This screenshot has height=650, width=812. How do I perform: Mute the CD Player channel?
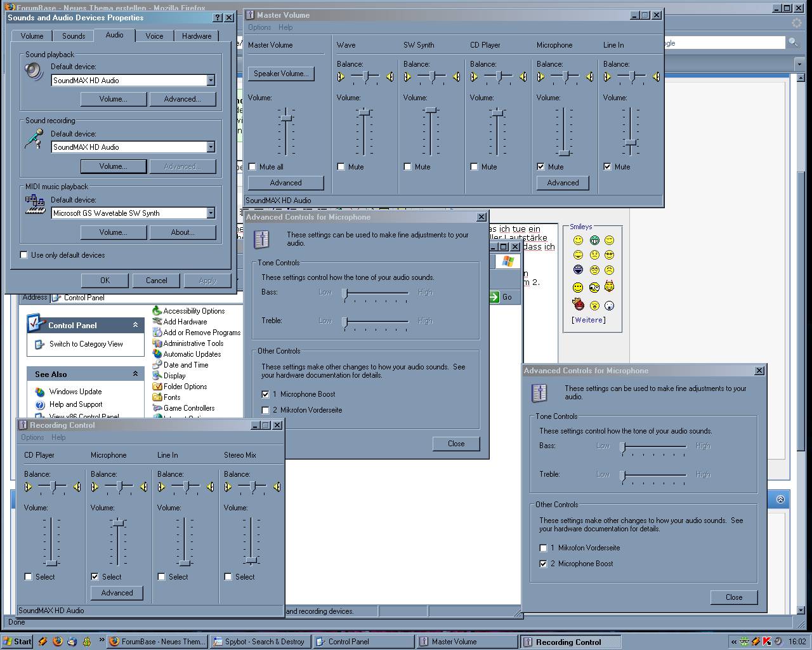pyautogui.click(x=475, y=167)
